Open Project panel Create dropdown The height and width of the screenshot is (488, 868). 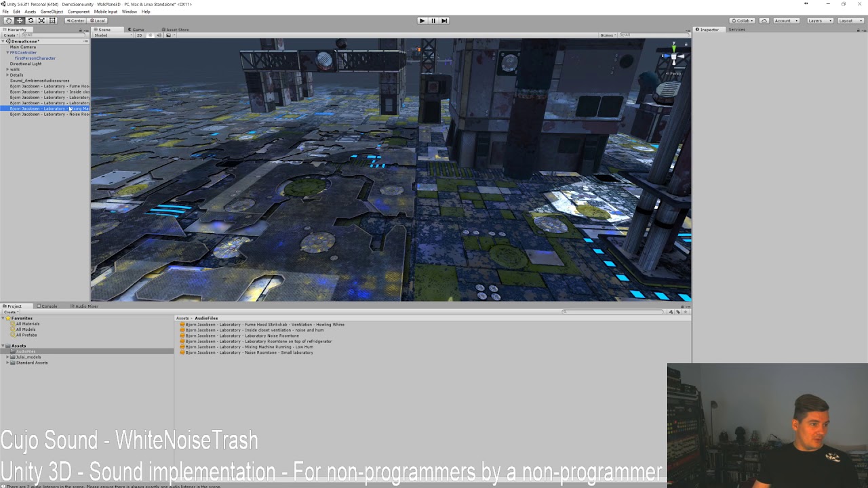tap(10, 312)
